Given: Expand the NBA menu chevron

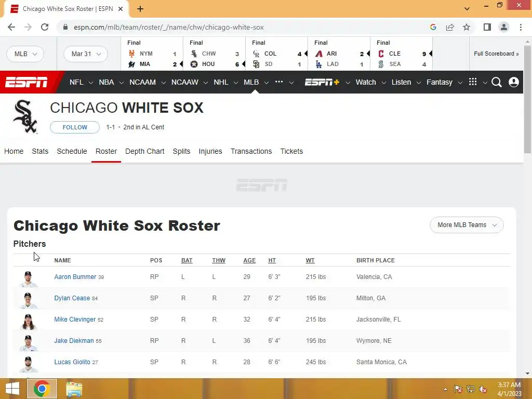Looking at the screenshot, I should [x=121, y=83].
